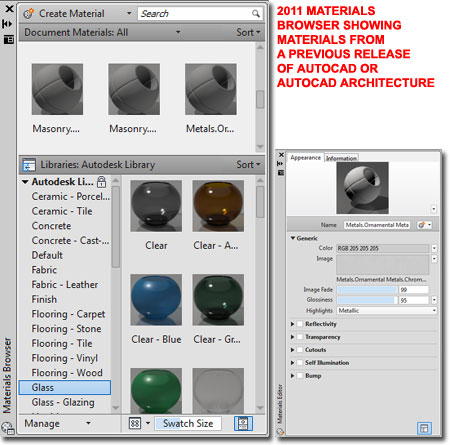Expand the Reflectivity section

coord(292,324)
